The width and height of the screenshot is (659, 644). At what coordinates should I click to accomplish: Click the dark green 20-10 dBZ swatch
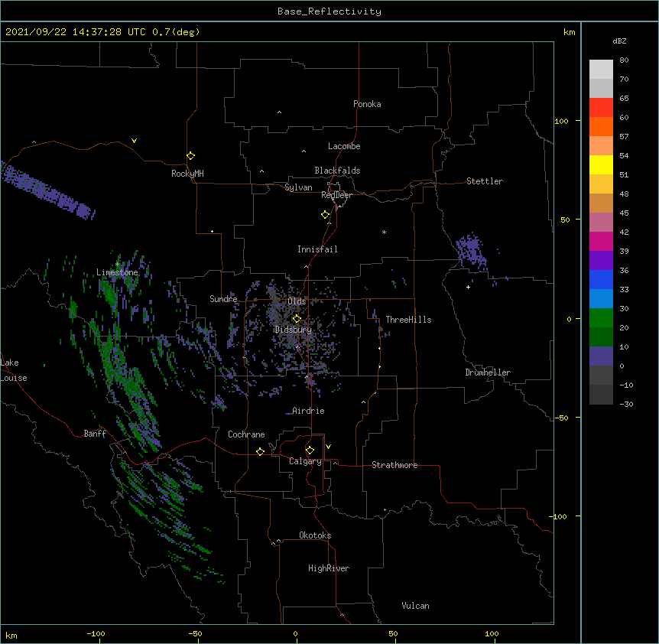(x=601, y=337)
